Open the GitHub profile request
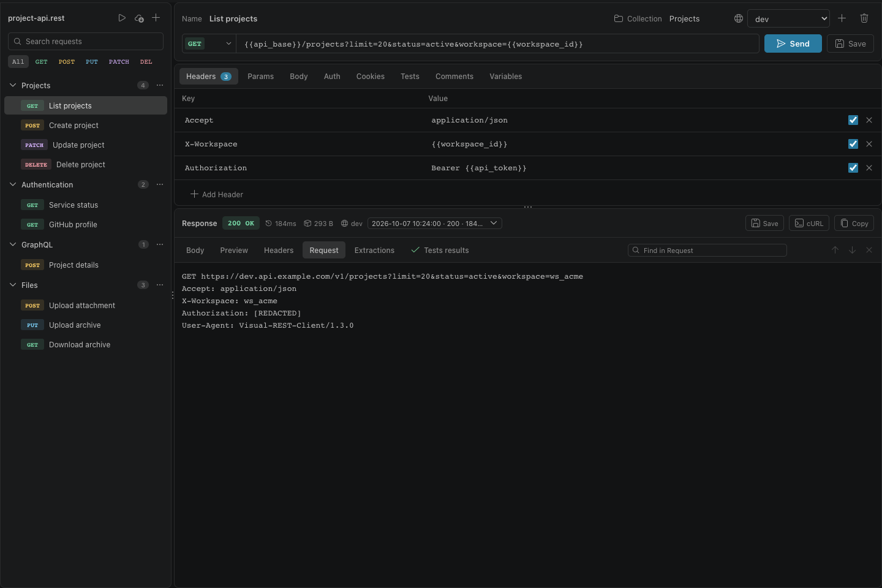882x588 pixels. (x=86, y=225)
